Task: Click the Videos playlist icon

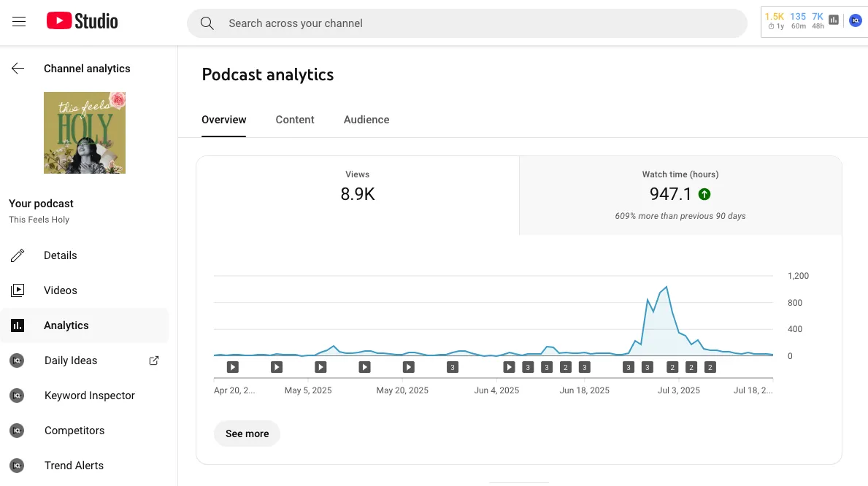Action: pyautogui.click(x=18, y=290)
